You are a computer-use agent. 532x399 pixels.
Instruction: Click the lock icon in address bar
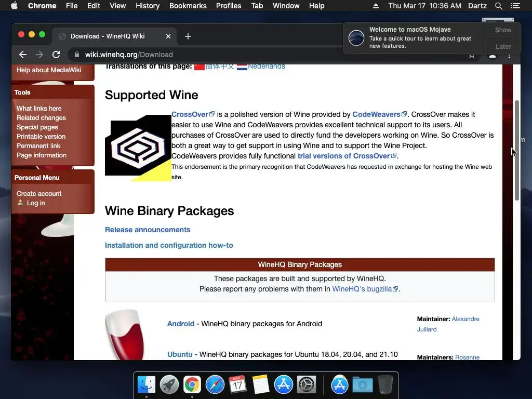point(77,55)
